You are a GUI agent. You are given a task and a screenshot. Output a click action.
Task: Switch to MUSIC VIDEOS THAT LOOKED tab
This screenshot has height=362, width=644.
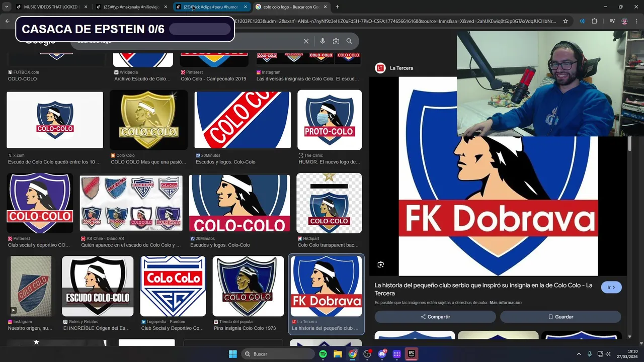[52, 7]
